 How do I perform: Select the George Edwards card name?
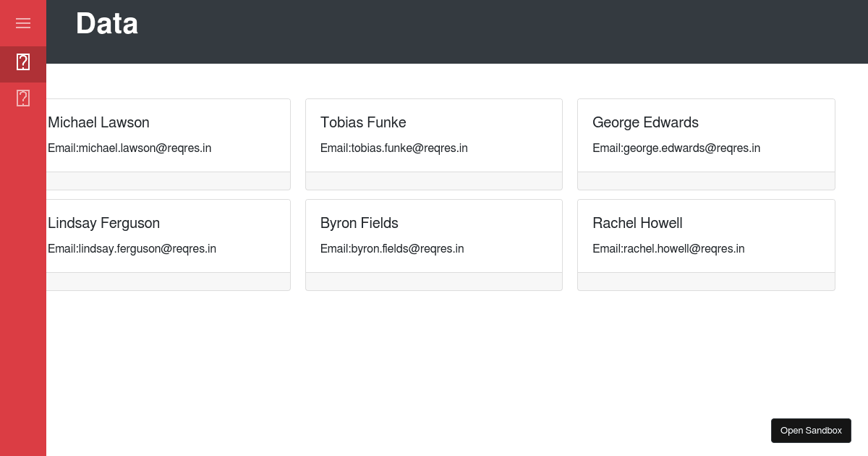click(x=645, y=122)
